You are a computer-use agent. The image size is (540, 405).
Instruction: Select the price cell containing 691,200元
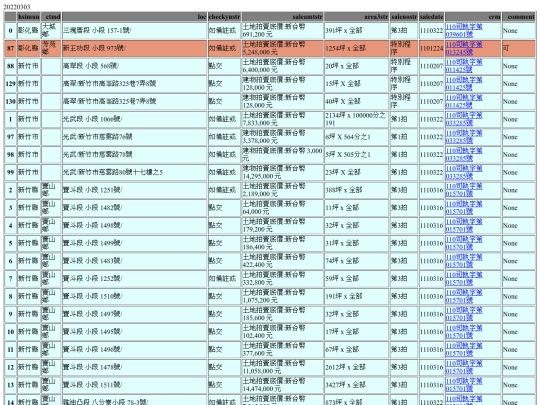[x=282, y=31]
